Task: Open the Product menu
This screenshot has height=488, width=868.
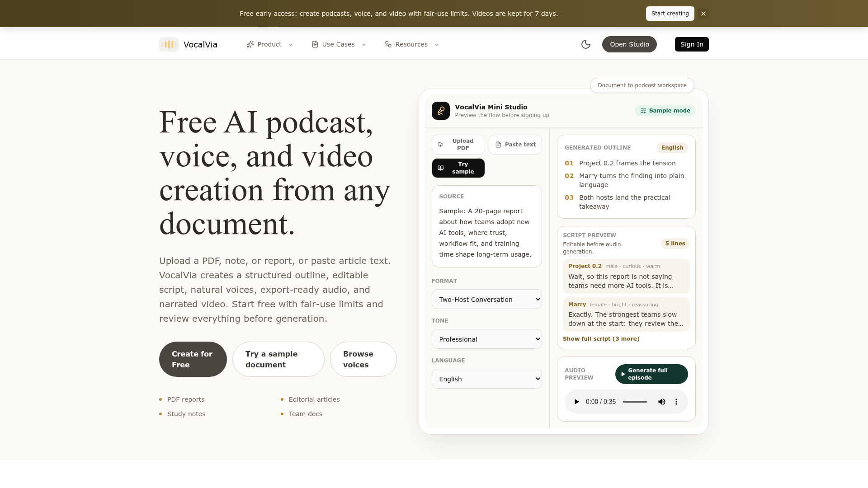Action: click(x=270, y=44)
